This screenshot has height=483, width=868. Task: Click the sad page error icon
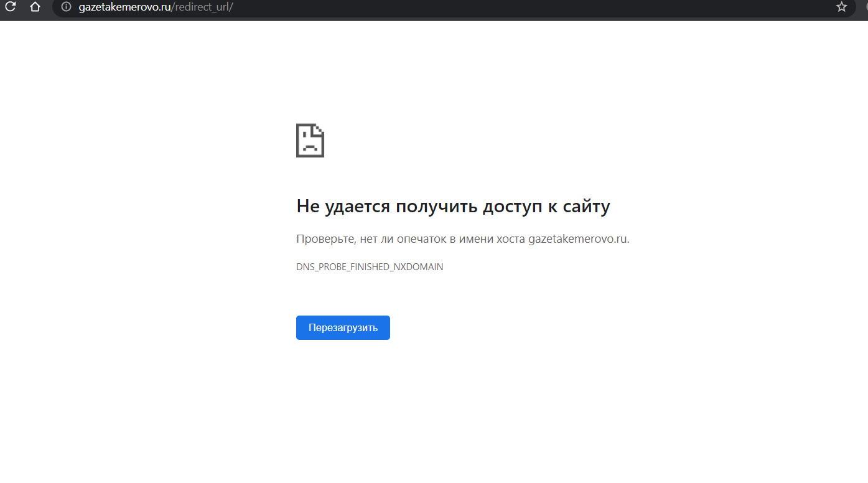(310, 140)
